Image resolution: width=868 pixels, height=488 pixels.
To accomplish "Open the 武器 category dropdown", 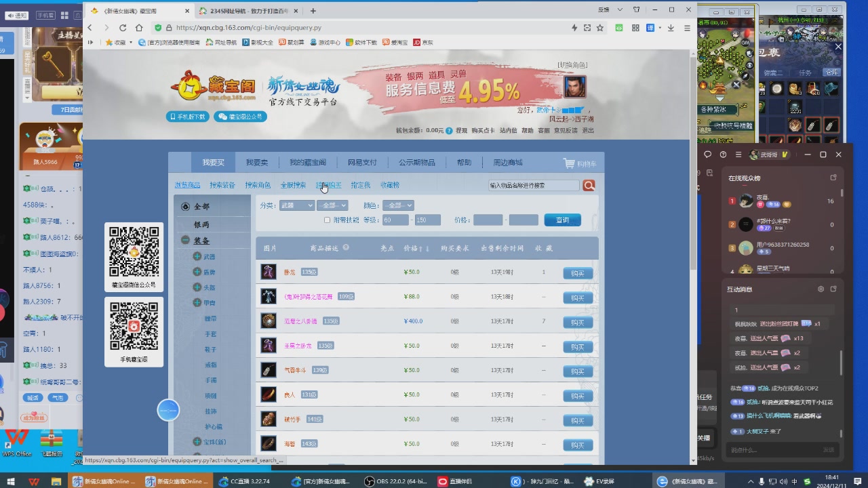I will [x=297, y=205].
